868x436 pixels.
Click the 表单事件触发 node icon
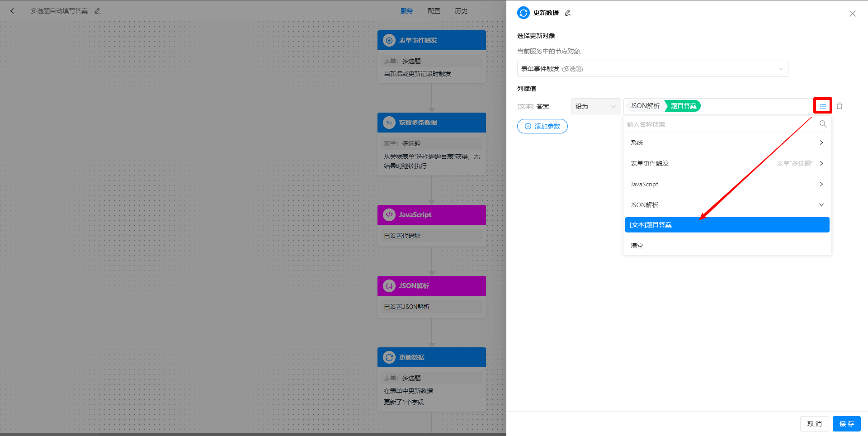(389, 40)
